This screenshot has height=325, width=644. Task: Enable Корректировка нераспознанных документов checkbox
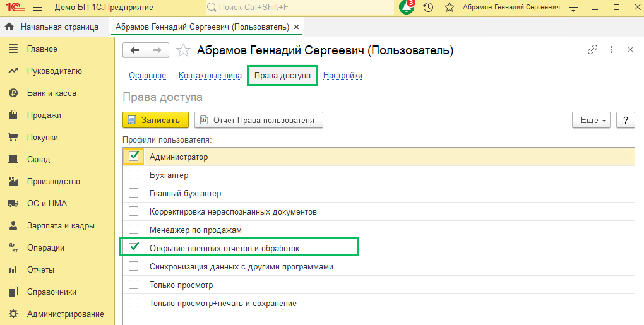(133, 211)
